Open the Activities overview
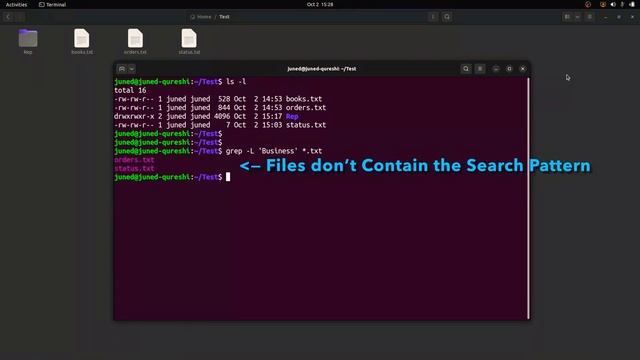Image resolution: width=640 pixels, height=360 pixels. (16, 4)
